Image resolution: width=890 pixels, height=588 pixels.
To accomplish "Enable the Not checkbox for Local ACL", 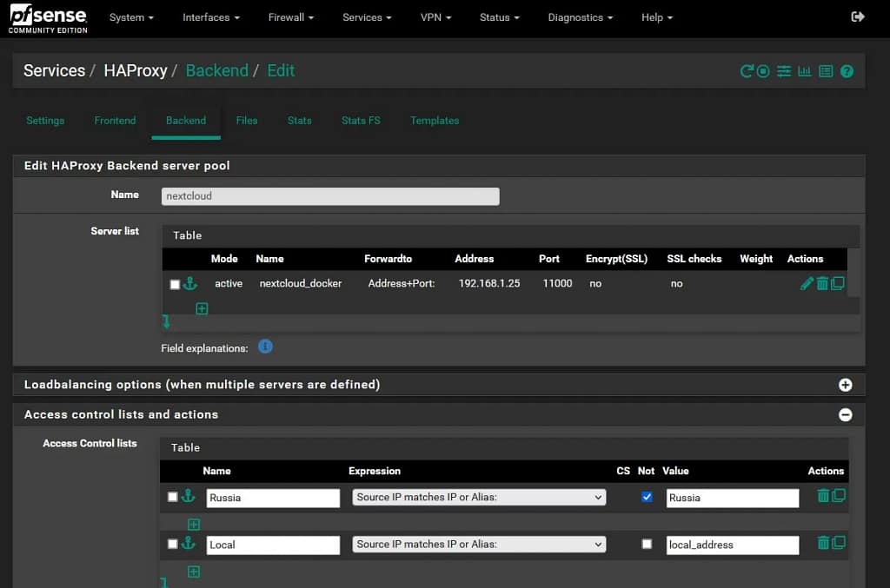I will [x=646, y=544].
